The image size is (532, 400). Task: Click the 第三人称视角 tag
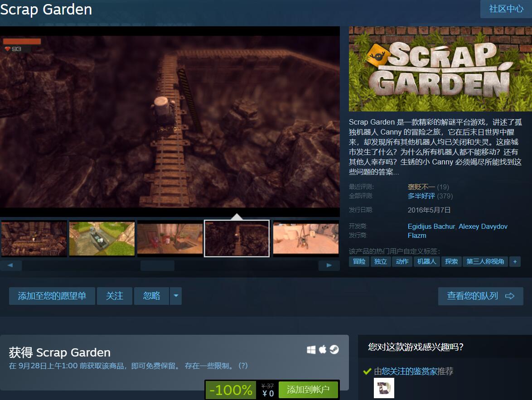[x=485, y=261]
